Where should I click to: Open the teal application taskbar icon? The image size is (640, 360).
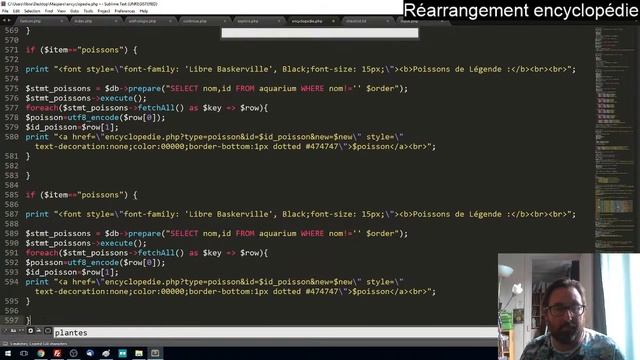[122, 353]
